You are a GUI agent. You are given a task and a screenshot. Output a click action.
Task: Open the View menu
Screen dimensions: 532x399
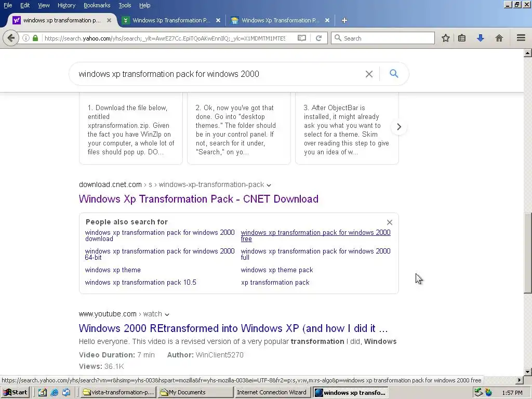click(x=44, y=5)
